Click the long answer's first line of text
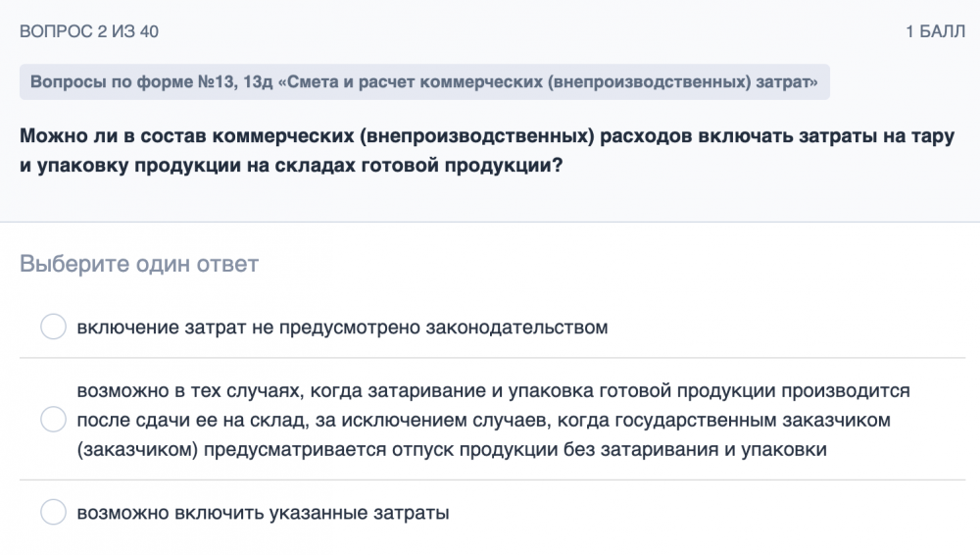The height and width of the screenshot is (555, 980). [493, 391]
